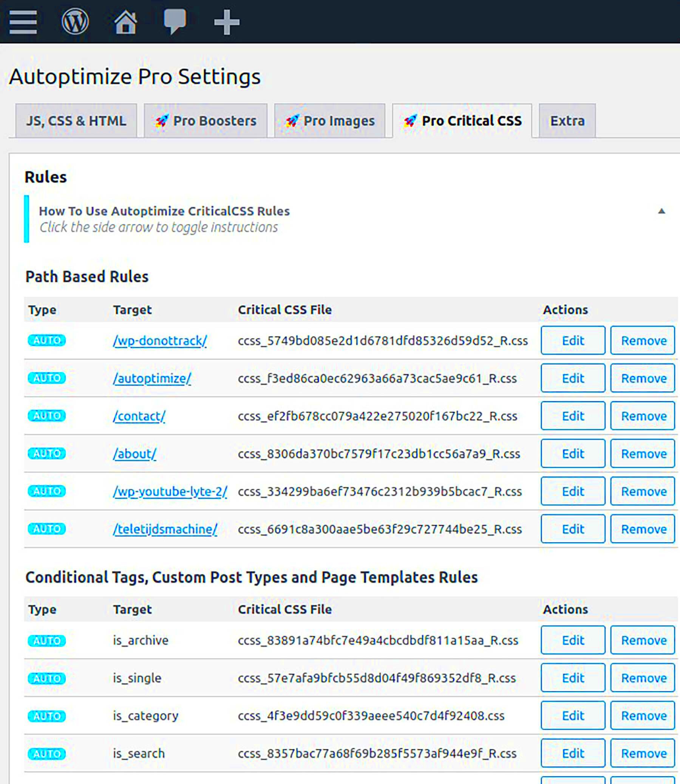Edit the is_single rule
The height and width of the screenshot is (784, 680).
573,678
